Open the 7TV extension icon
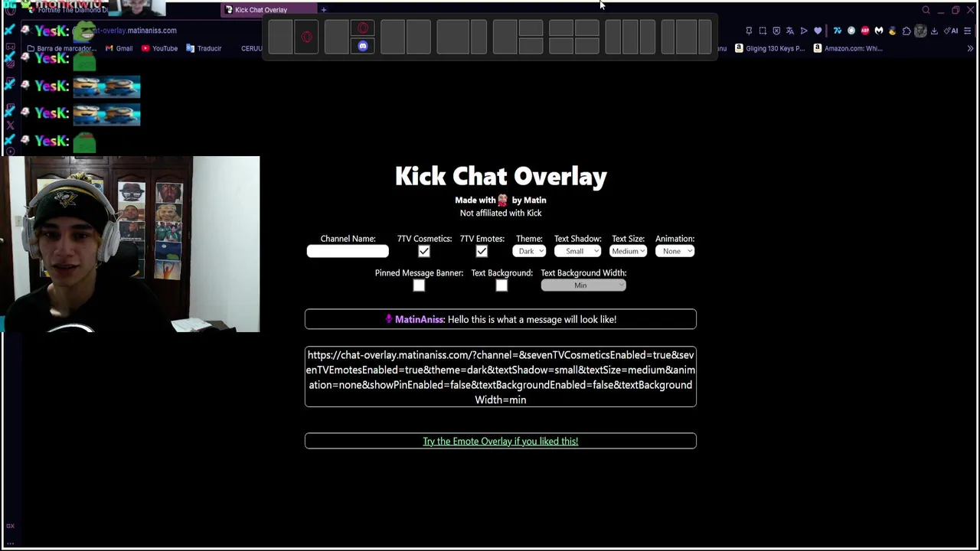This screenshot has width=980, height=551. (x=838, y=31)
